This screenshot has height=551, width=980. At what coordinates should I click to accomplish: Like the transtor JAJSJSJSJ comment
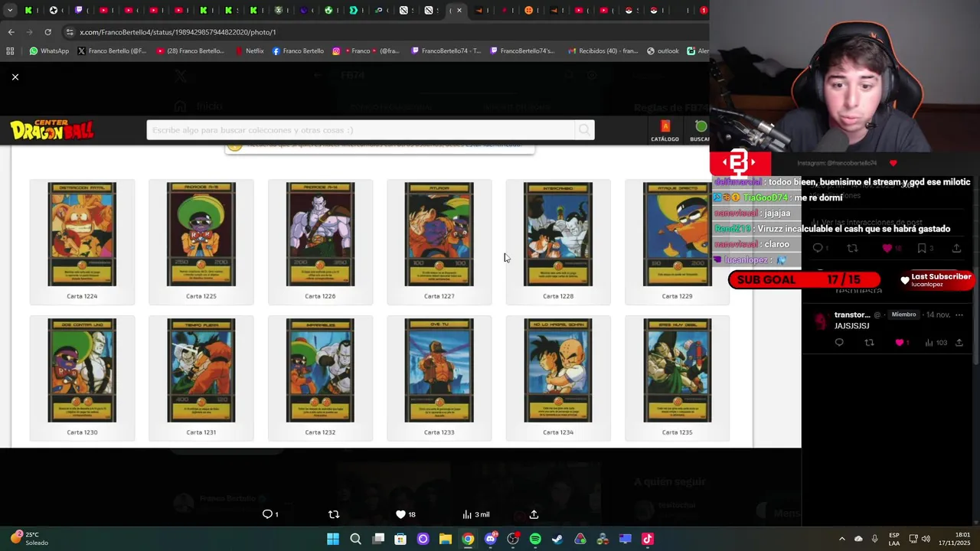[902, 343]
